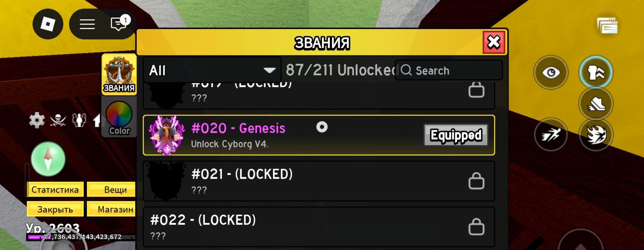Activate the dash ability icon

coord(551,135)
